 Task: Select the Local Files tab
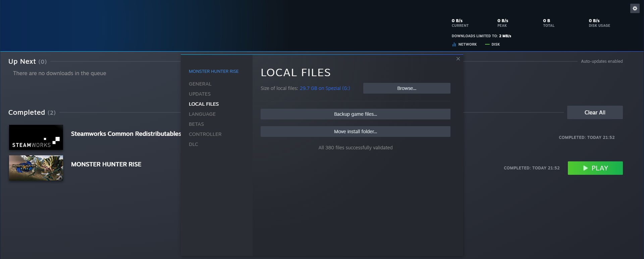click(x=204, y=104)
